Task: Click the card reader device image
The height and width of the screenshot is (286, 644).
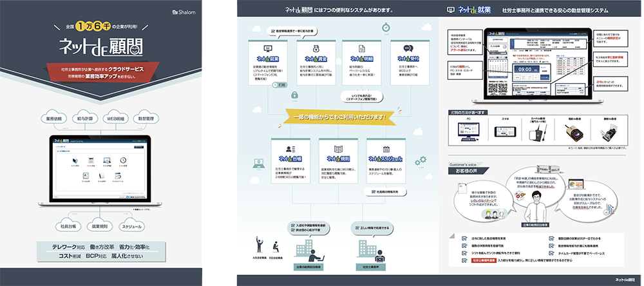Action: point(538,132)
